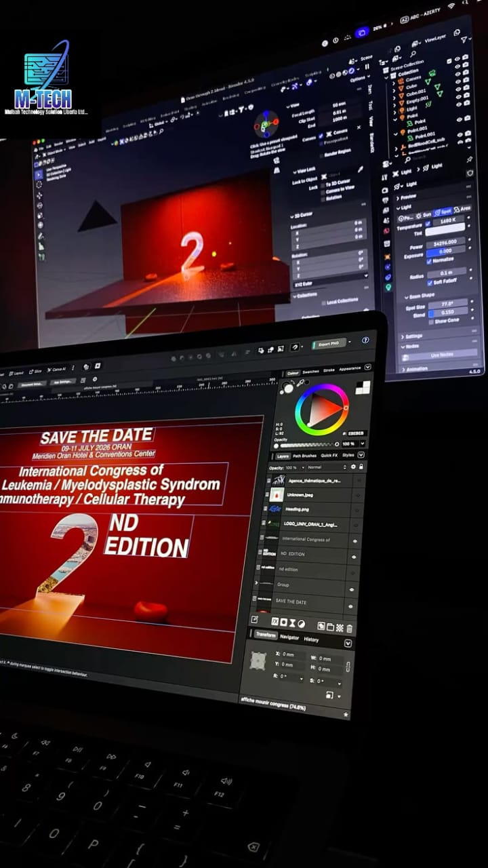Toggle the Temperature checkbox in Light panel
This screenshot has width=488, height=868.
click(428, 224)
